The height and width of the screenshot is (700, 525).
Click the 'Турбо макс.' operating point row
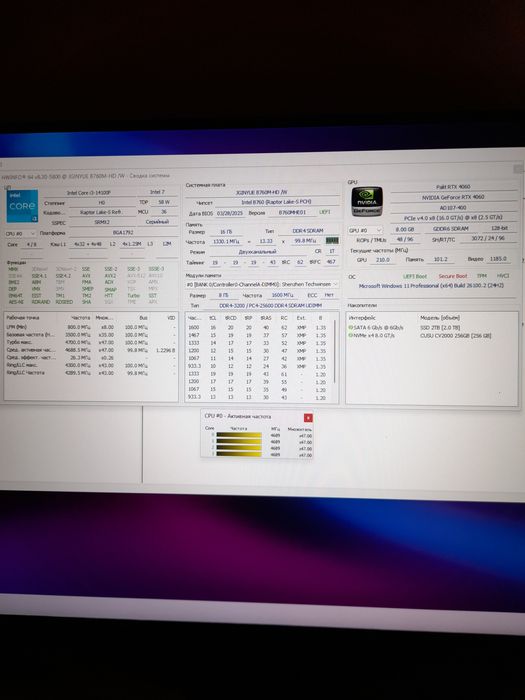[91, 342]
